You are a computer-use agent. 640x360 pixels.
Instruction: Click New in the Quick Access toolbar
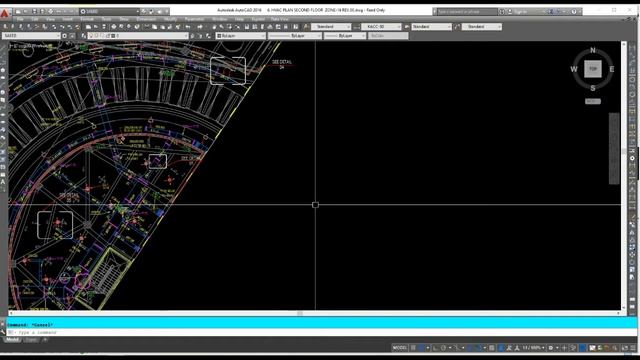click(x=18, y=11)
